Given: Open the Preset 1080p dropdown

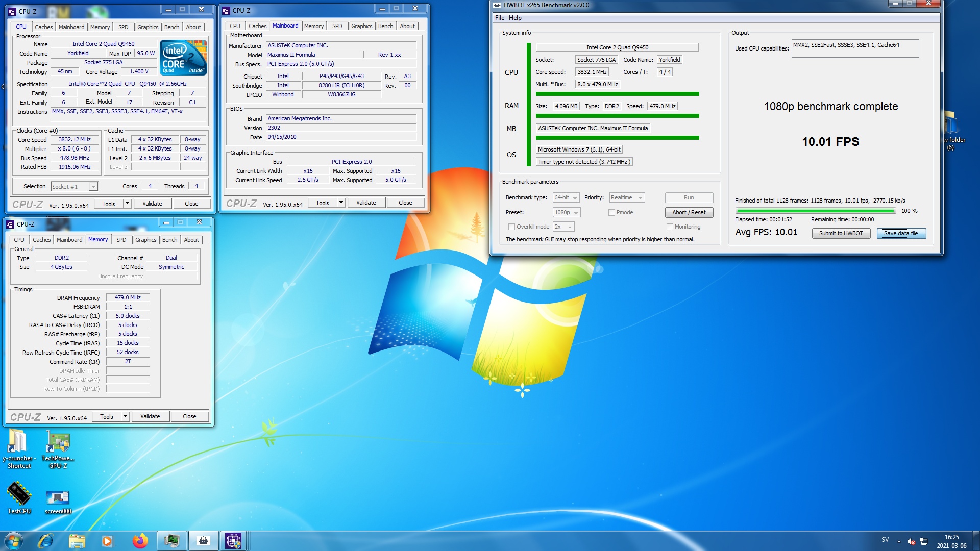Looking at the screenshot, I should coord(567,213).
